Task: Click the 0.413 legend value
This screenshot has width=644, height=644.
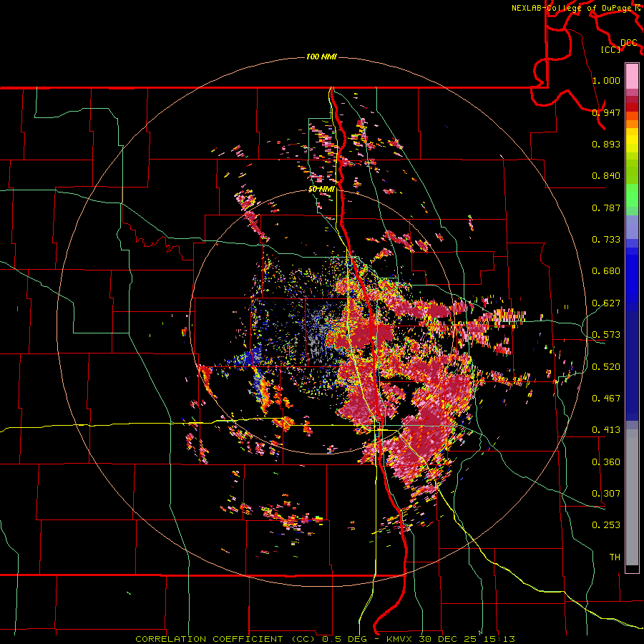Action: [x=606, y=430]
